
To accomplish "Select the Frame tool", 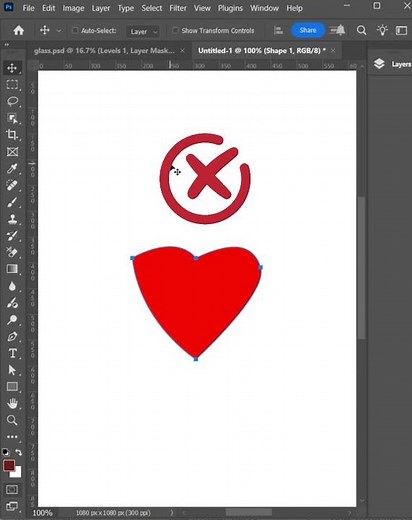I will coord(12,152).
